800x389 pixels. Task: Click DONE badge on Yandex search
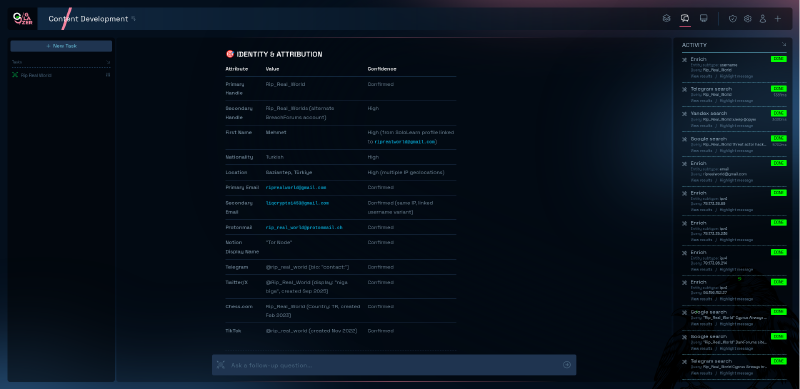(779, 113)
